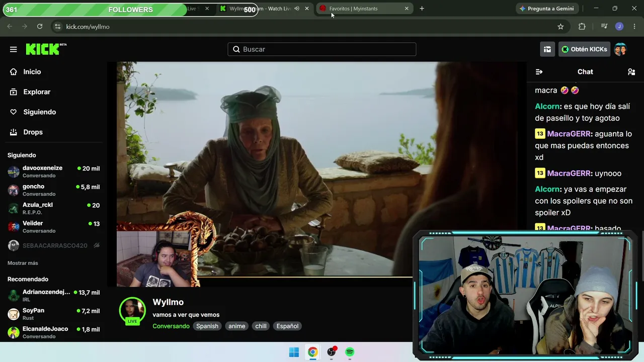The height and width of the screenshot is (362, 644).
Task: Open the Kick hamburger sidebar menu
Action: pyautogui.click(x=14, y=49)
